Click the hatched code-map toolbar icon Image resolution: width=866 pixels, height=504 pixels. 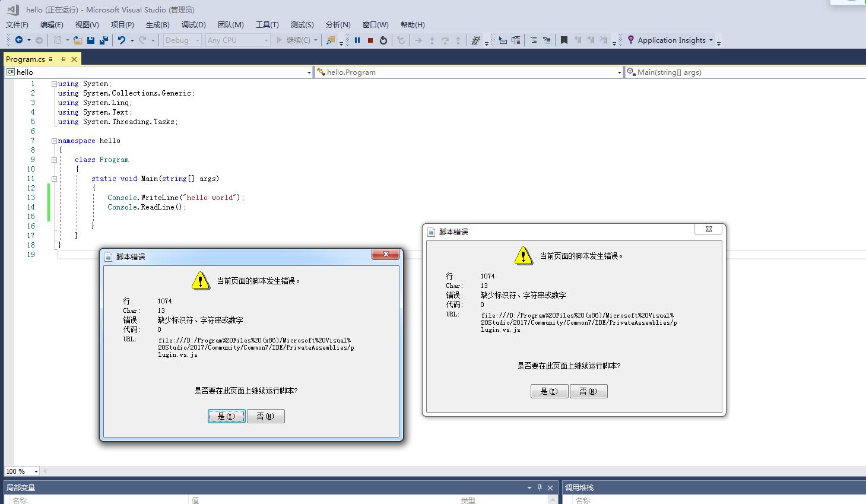(475, 40)
